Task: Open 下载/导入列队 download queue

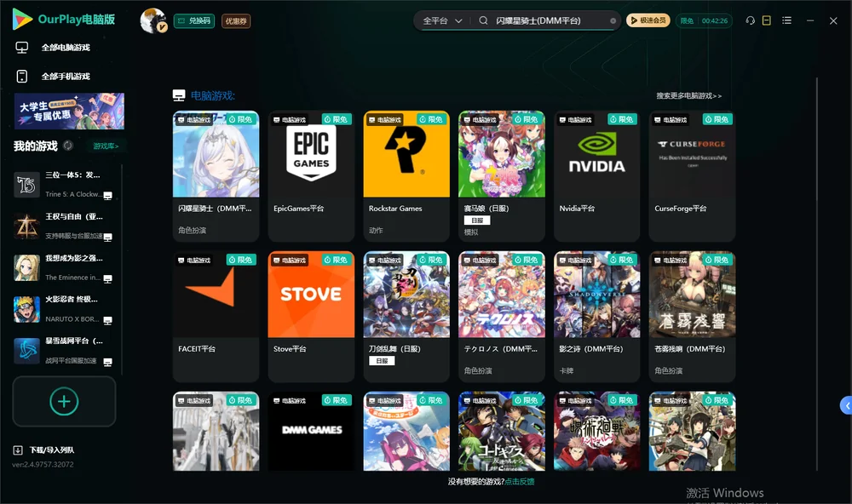Action: (44, 450)
